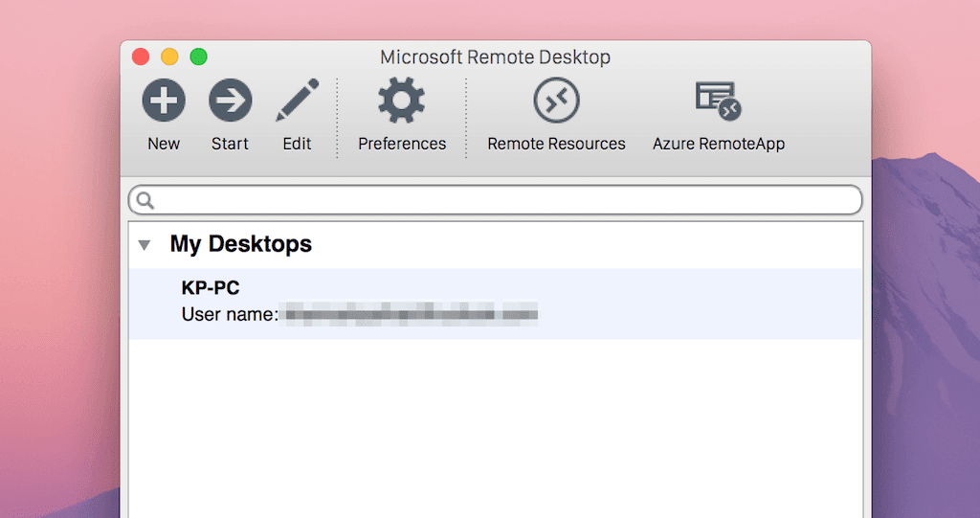Click the 'New' toolbar label
This screenshot has width=980, height=518.
click(x=164, y=144)
